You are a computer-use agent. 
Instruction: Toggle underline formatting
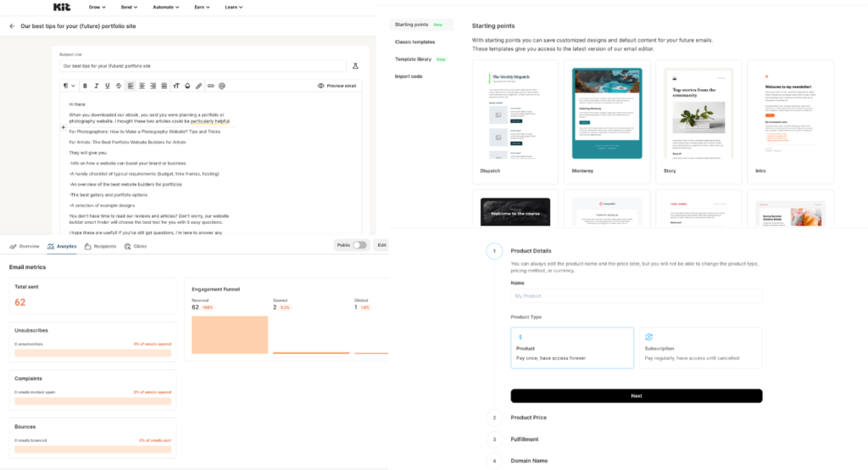(x=107, y=86)
